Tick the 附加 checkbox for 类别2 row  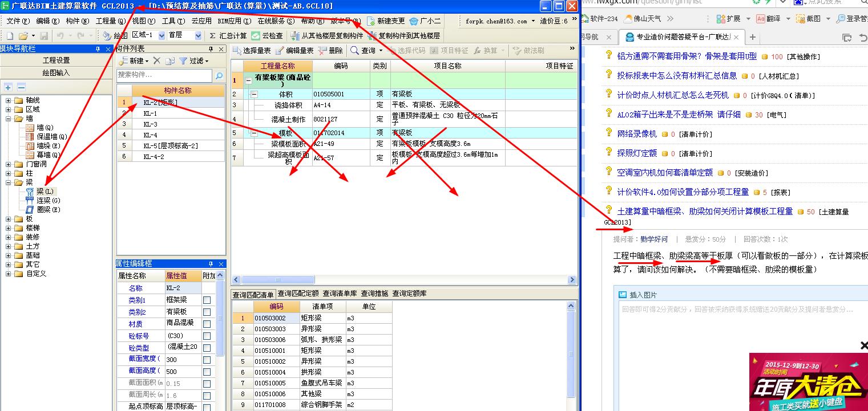tap(207, 312)
